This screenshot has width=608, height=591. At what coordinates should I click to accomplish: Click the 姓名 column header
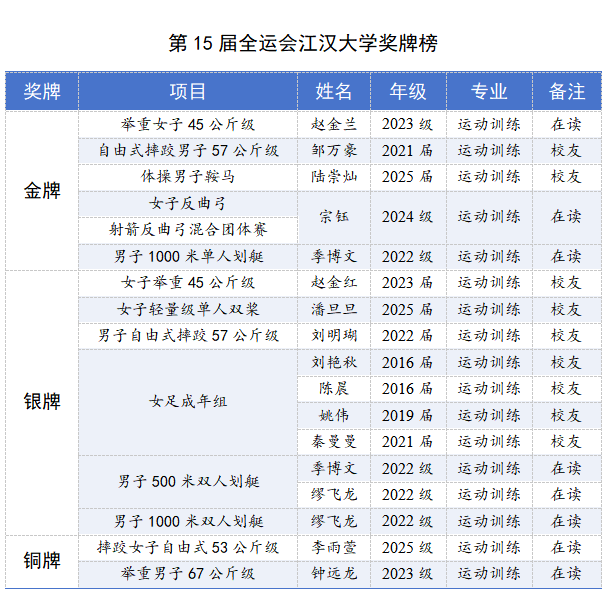(333, 92)
